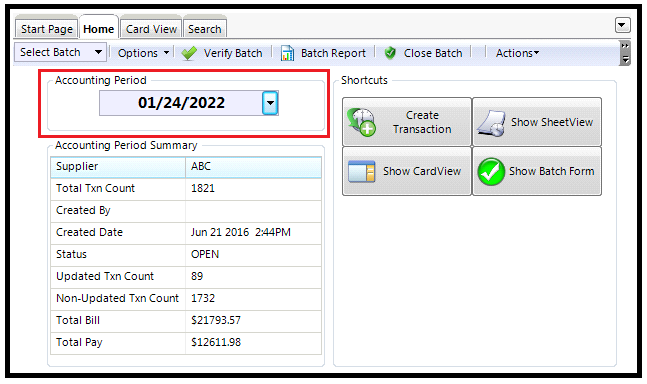Click the Created By row label
647x384 pixels.
83,210
